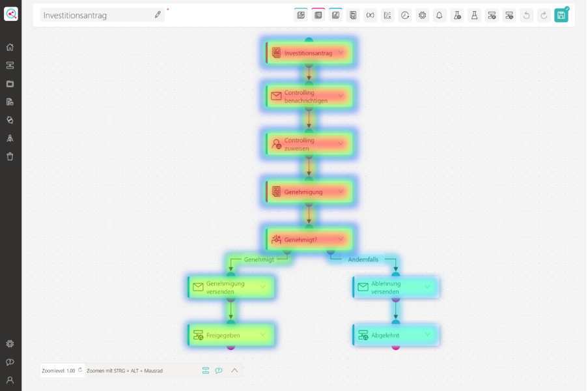The width and height of the screenshot is (588, 391).
Task: Click the redo arrow in toolbar
Action: [x=544, y=15]
